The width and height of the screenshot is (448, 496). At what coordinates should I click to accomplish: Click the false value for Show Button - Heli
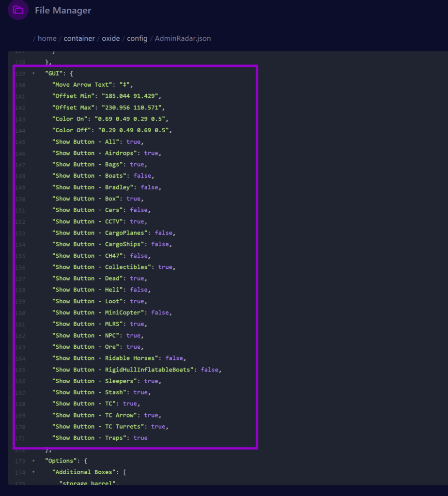[x=139, y=290]
